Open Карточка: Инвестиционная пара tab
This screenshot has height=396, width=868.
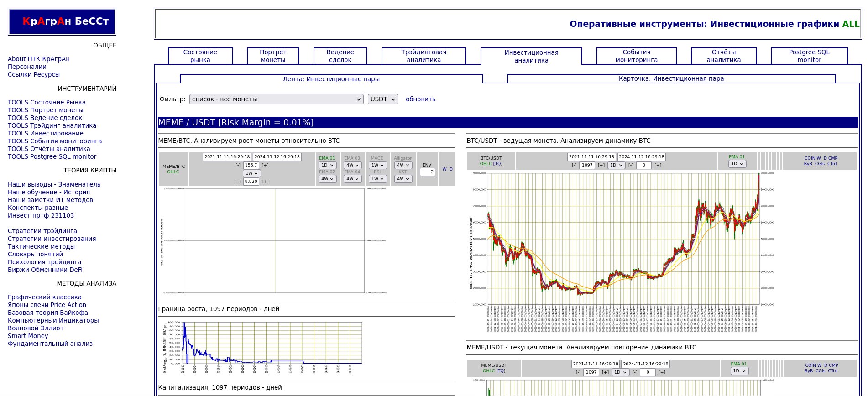[671, 78]
